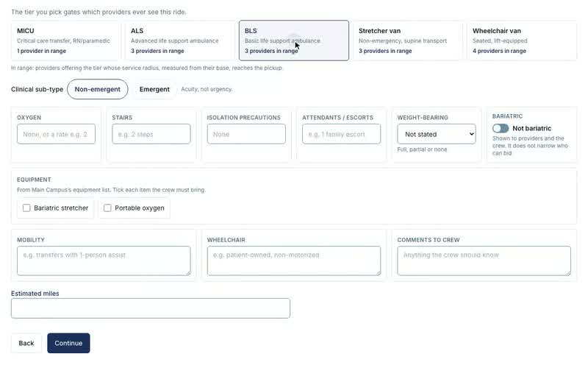This screenshot has height=368, width=588.
Task: Focus the Stairs input field
Action: point(151,134)
